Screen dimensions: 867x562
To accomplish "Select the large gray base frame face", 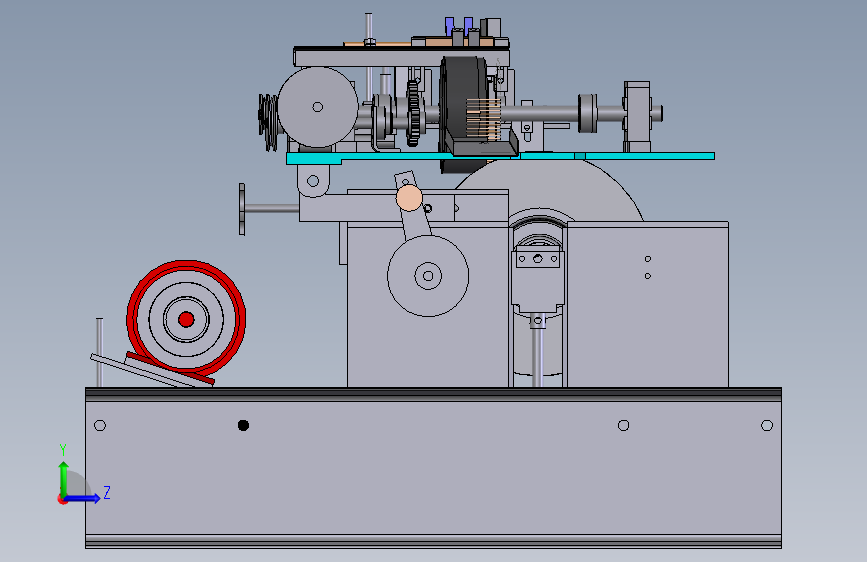I will [434, 467].
